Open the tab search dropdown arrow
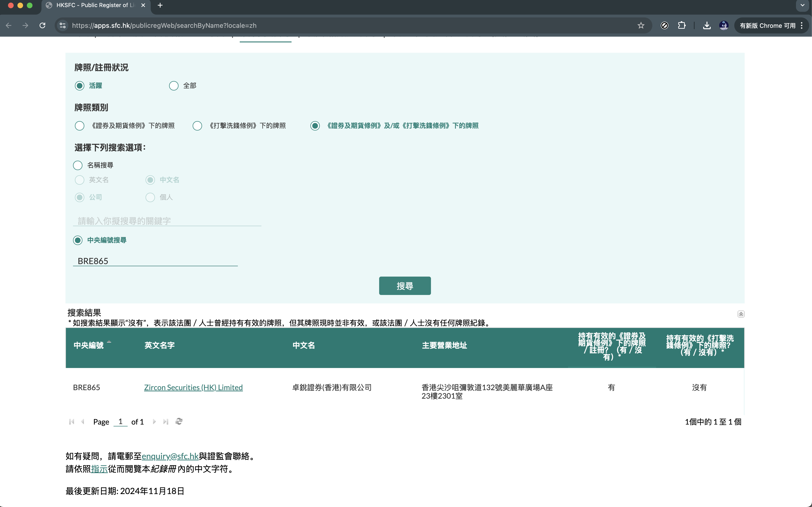 [802, 5]
